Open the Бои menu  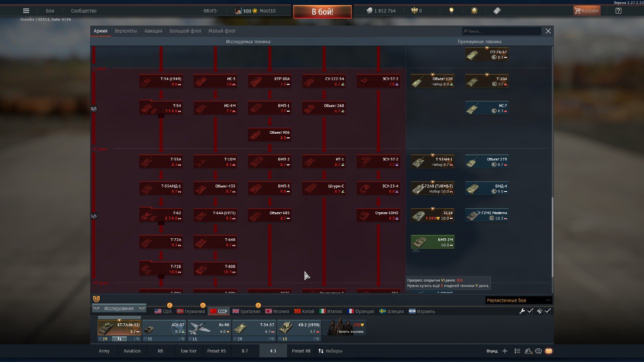click(x=50, y=11)
